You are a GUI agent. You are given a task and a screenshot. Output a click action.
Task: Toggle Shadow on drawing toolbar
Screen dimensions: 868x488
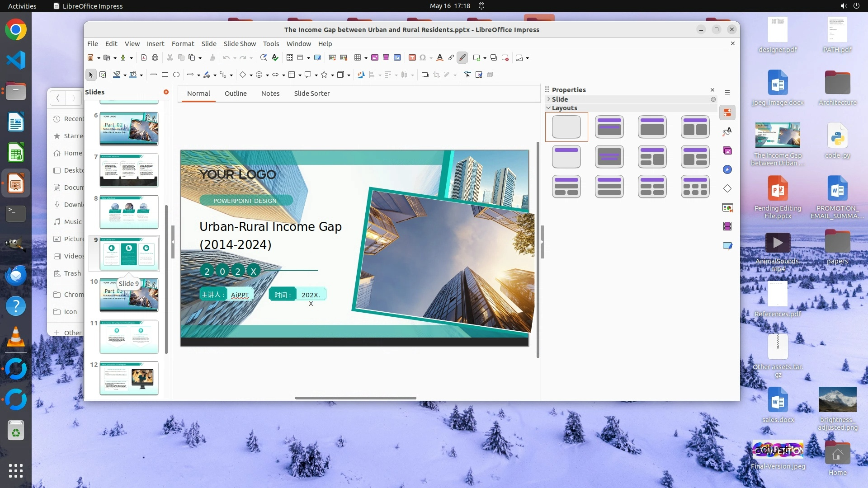click(425, 75)
